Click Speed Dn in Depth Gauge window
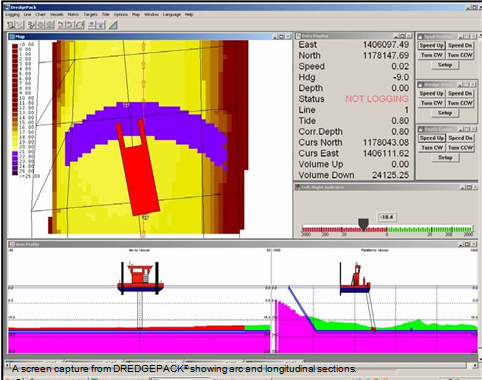The image size is (482, 380). (x=460, y=138)
